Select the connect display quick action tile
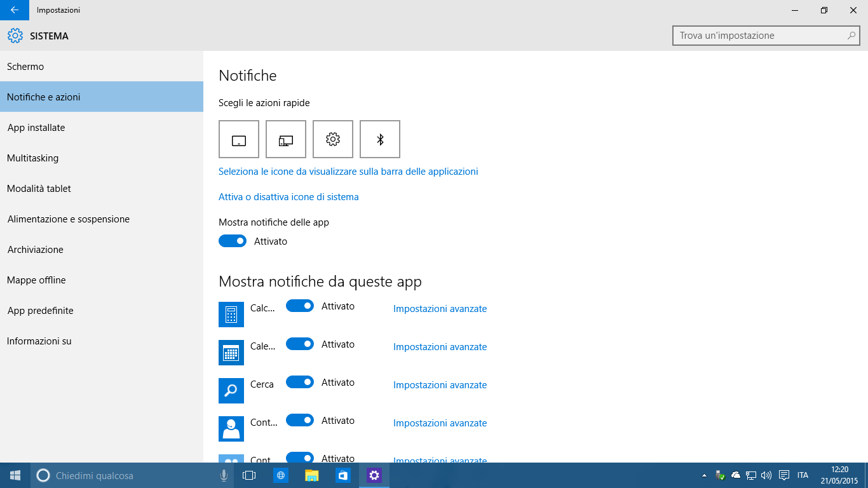Viewport: 868px width, 488px height. [286, 139]
